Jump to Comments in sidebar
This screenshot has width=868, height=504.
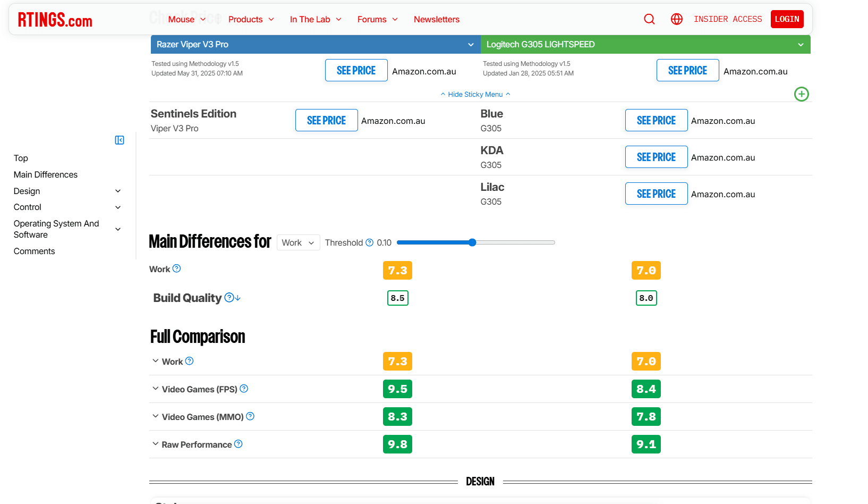pos(35,251)
